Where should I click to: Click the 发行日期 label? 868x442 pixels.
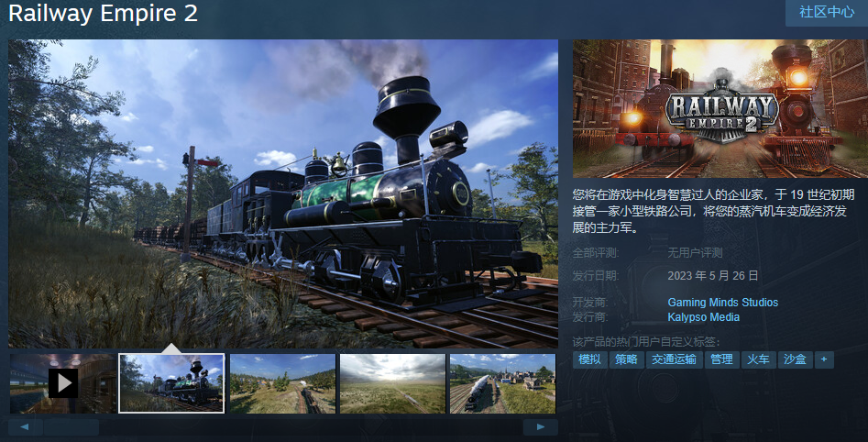point(596,276)
